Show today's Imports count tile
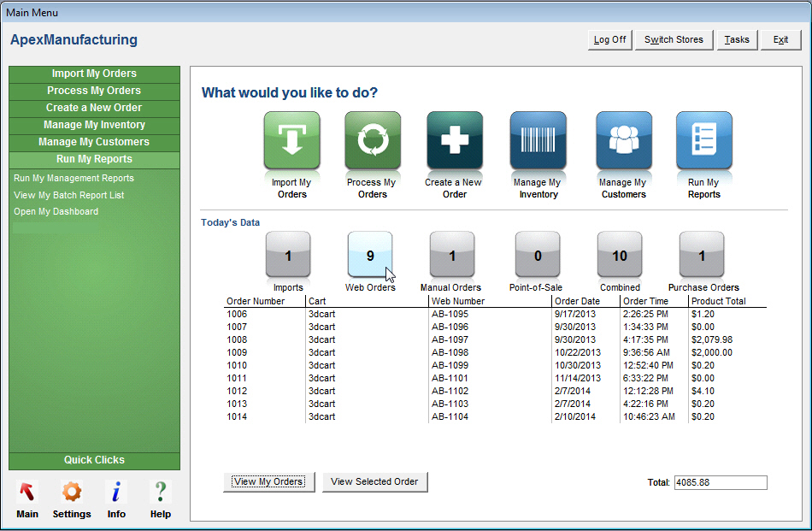This screenshot has height=531, width=812. tap(288, 255)
